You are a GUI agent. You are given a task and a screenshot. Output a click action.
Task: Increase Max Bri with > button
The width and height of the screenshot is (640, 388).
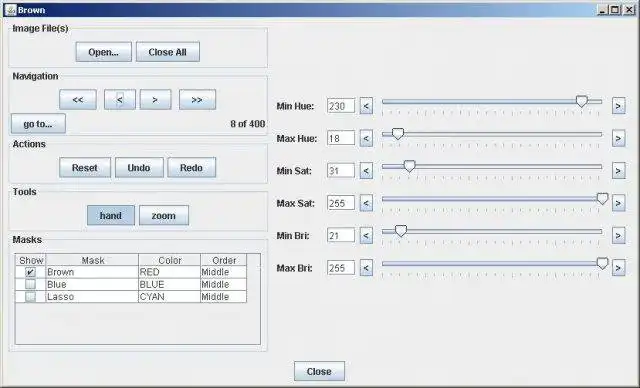618,268
